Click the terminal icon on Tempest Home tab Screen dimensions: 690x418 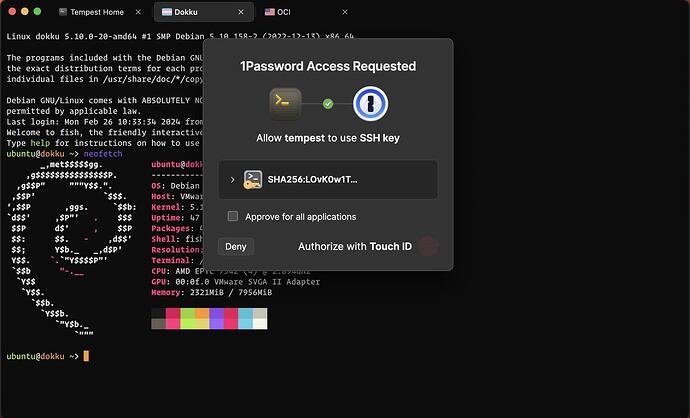coord(63,12)
